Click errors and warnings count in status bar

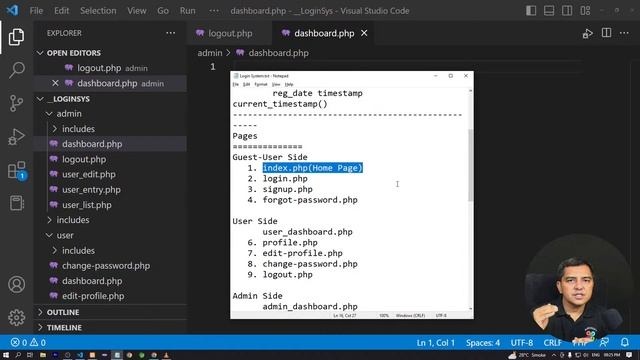pyautogui.click(x=28, y=342)
